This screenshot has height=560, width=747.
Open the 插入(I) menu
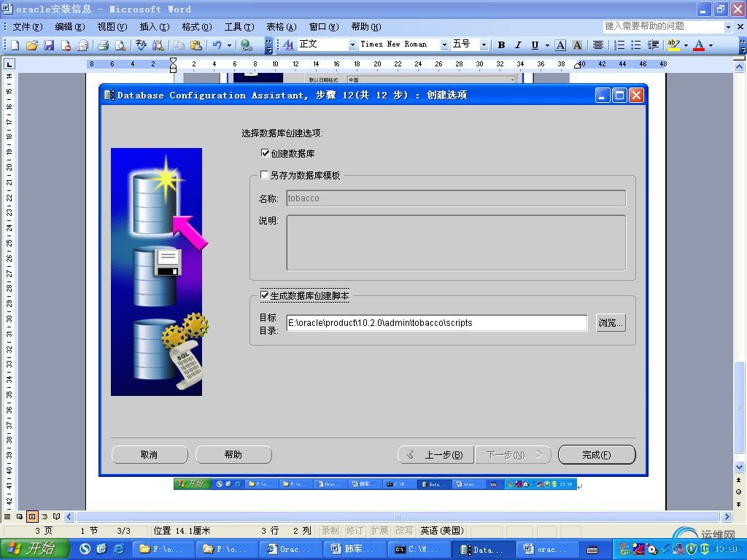tap(155, 27)
